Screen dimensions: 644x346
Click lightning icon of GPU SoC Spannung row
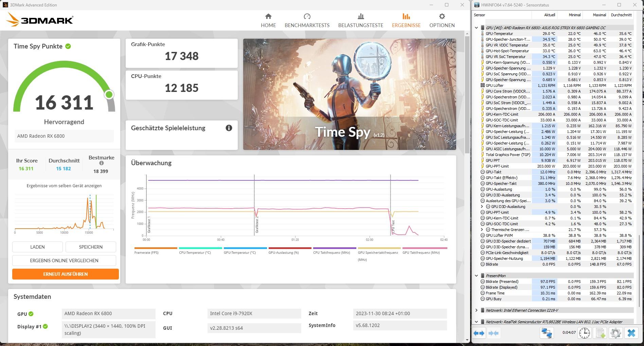[482, 74]
